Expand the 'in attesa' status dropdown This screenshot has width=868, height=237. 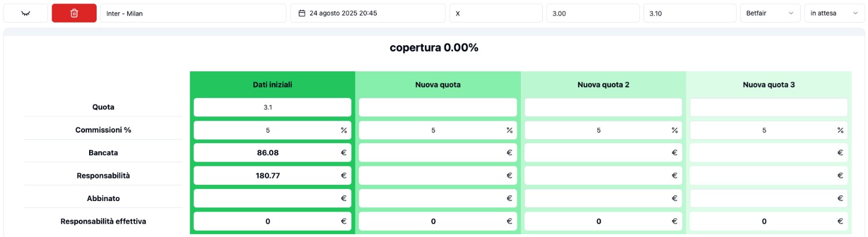(834, 13)
